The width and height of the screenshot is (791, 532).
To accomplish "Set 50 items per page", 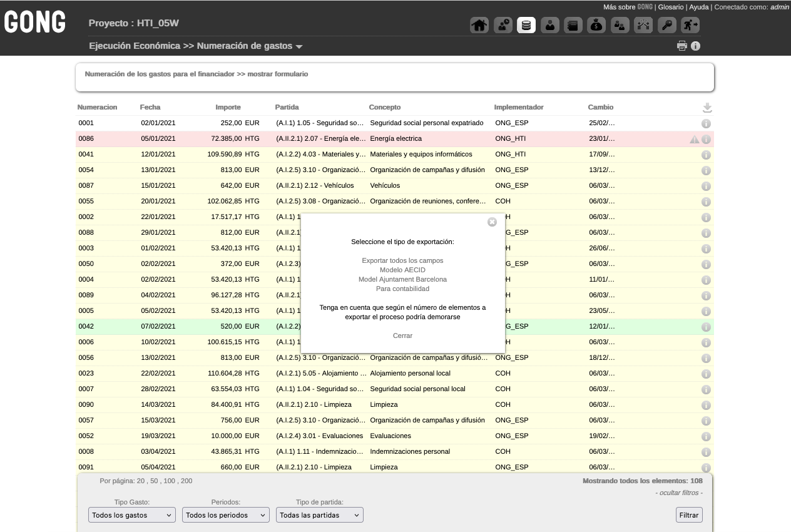I will pos(153,481).
